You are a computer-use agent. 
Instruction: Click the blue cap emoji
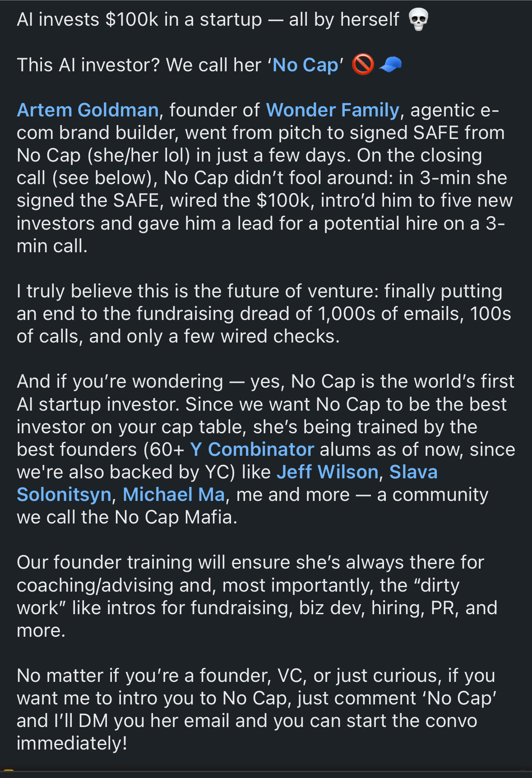391,65
